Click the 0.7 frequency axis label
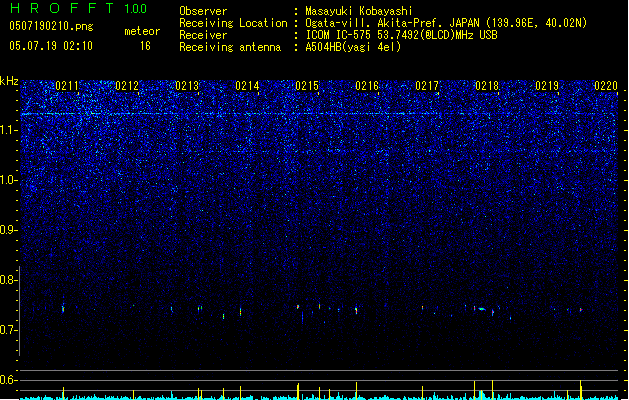Viewport: 629px width, 400px height. [x=9, y=330]
